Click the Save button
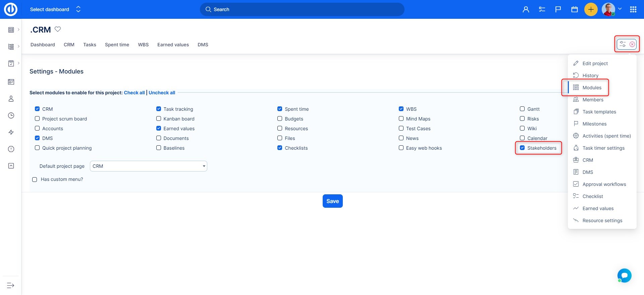 click(x=332, y=201)
